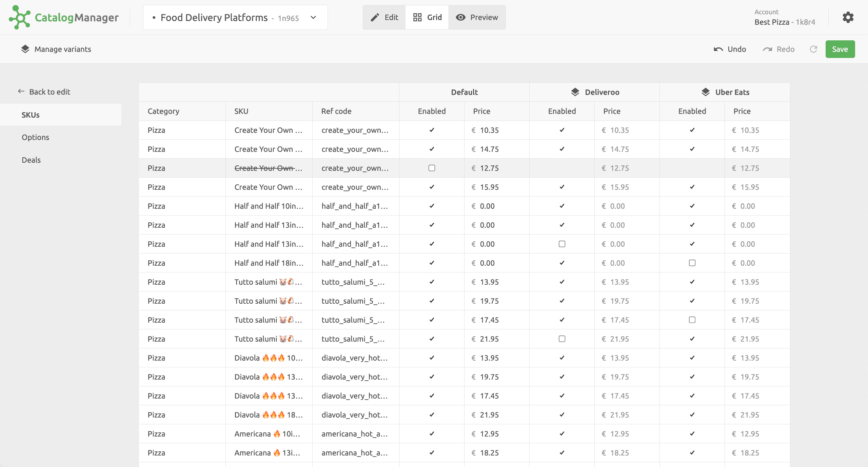The image size is (868, 467).
Task: Click the grid icon on the Grid tab
Action: (x=417, y=17)
